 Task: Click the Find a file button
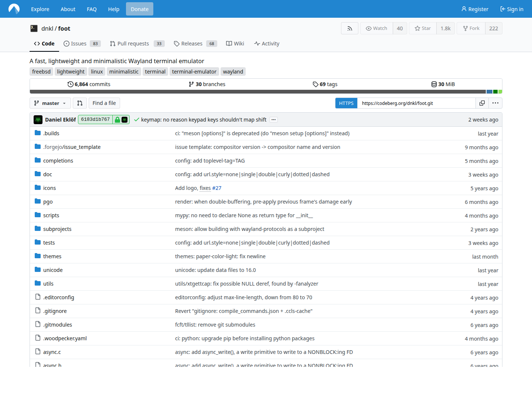(104, 103)
